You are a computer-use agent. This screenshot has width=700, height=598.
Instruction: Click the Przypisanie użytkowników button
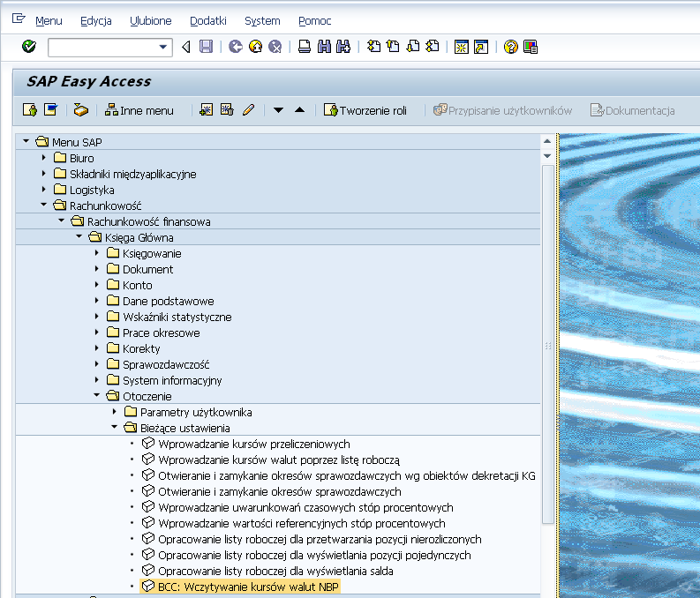(502, 110)
